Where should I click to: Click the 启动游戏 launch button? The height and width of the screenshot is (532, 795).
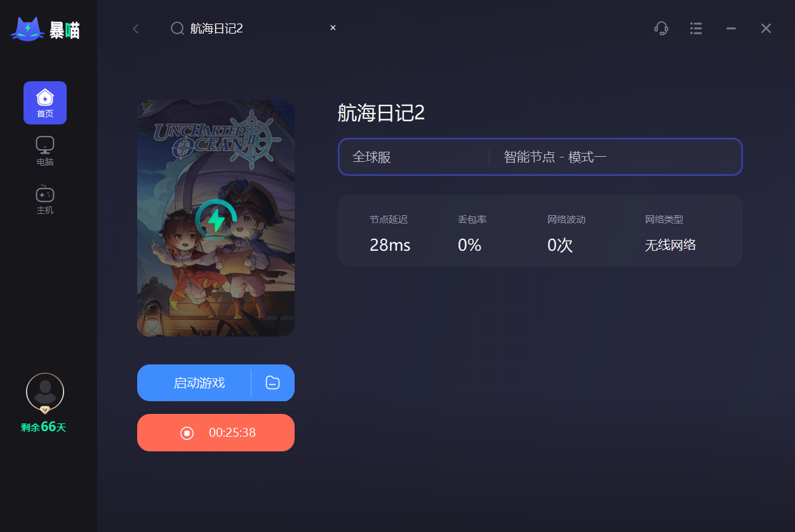point(194,383)
